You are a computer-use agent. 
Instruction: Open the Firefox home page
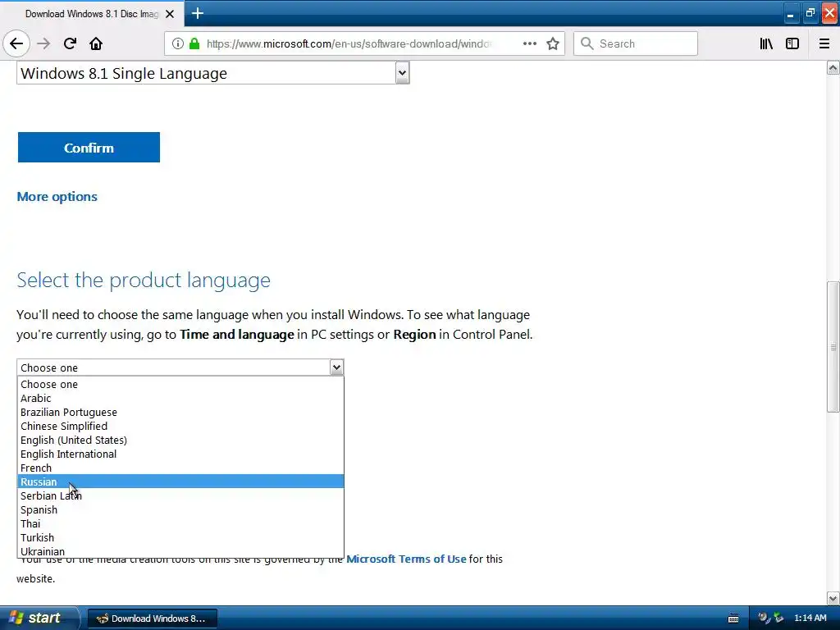(96, 44)
